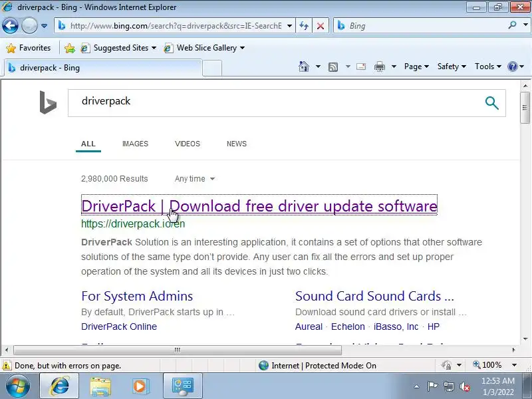532x399 pixels.
Task: Open the search provider dropdown arrow
Action: 525,25
